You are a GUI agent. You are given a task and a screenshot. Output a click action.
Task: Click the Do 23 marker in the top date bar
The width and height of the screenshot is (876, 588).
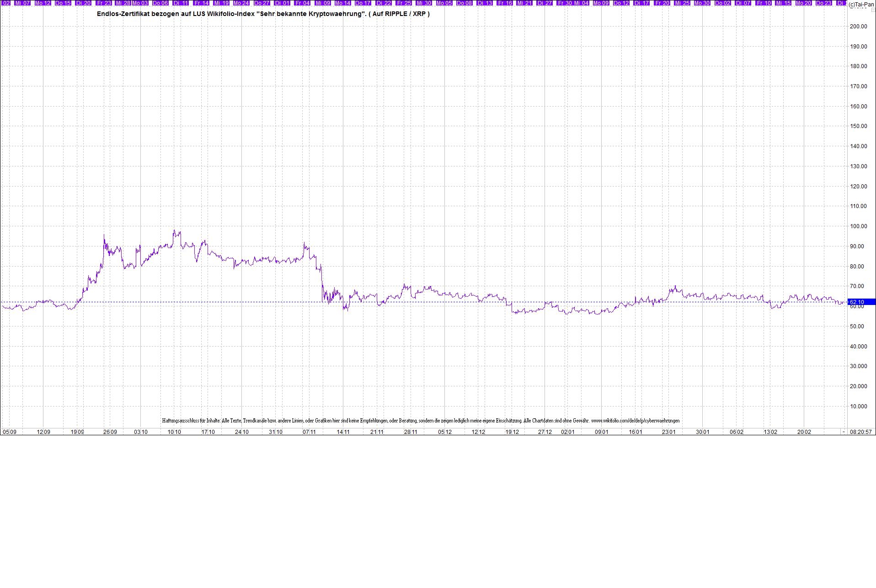(824, 3)
